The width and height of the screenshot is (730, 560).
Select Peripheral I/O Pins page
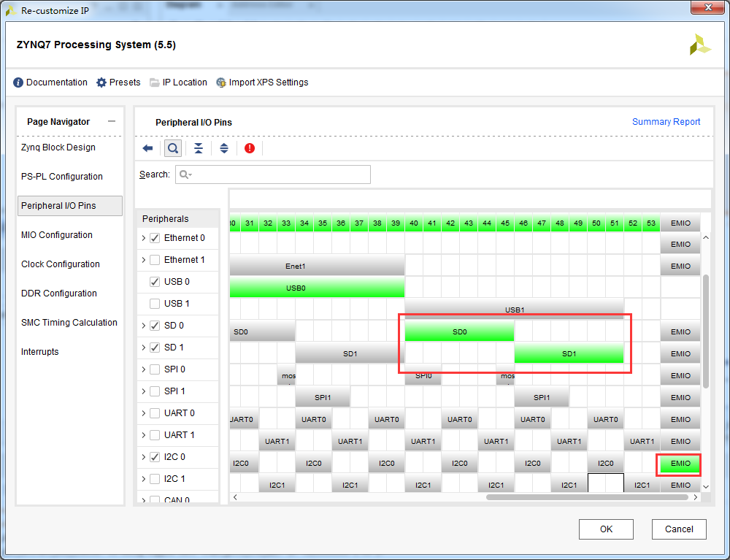pos(70,206)
